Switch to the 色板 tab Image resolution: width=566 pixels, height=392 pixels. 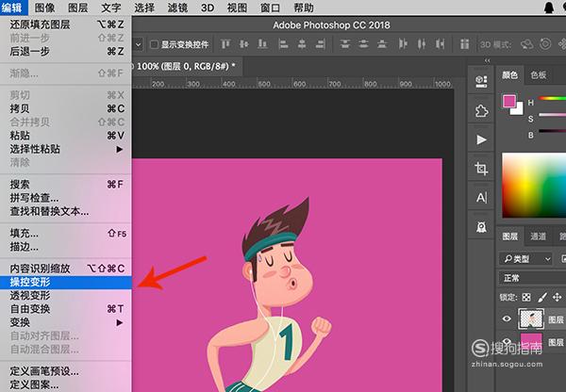click(x=538, y=74)
